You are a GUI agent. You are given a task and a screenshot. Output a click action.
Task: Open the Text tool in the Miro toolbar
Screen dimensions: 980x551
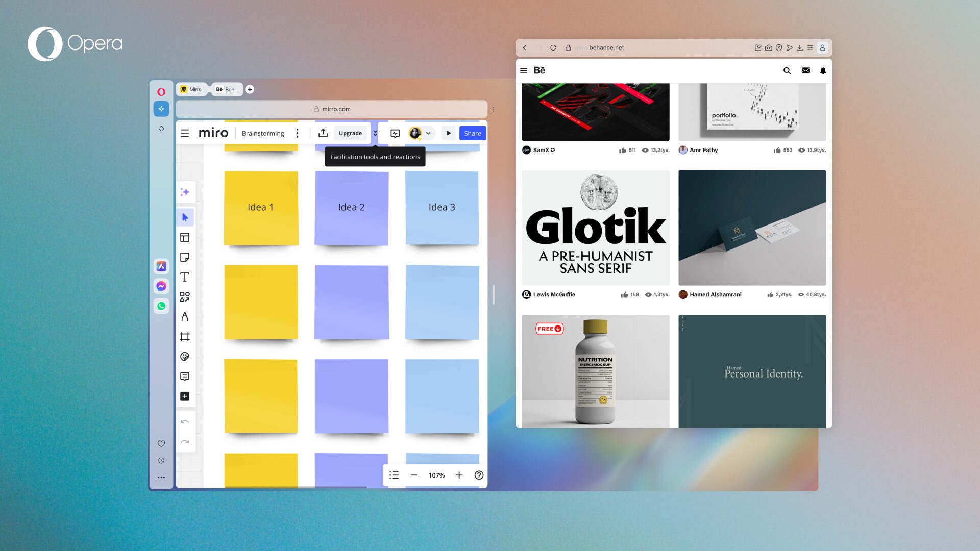point(185,277)
